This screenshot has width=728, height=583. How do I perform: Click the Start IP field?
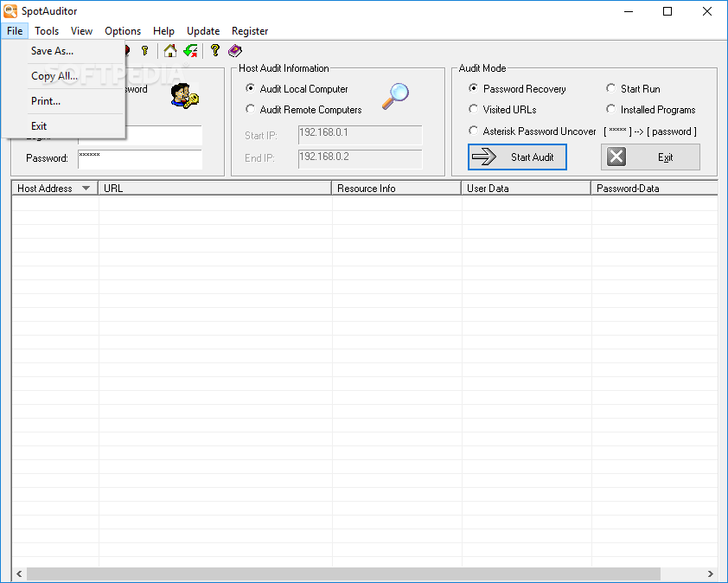coord(361,135)
